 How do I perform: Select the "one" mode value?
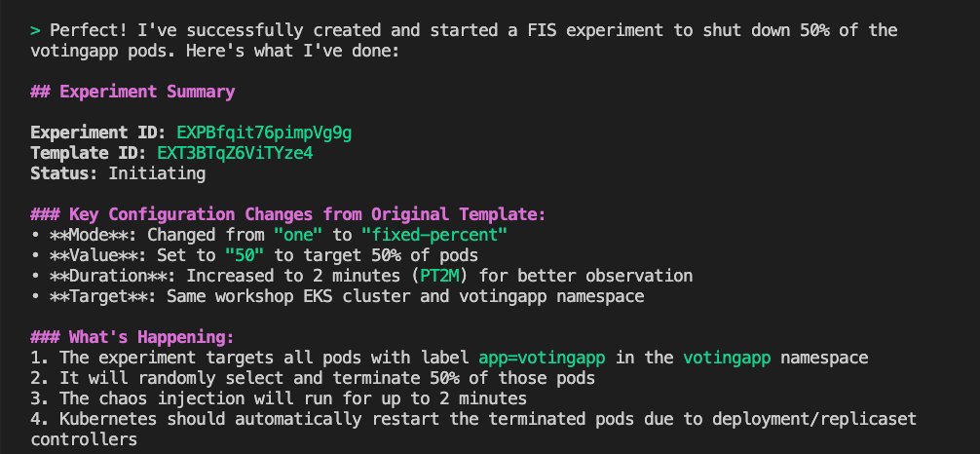(x=298, y=235)
